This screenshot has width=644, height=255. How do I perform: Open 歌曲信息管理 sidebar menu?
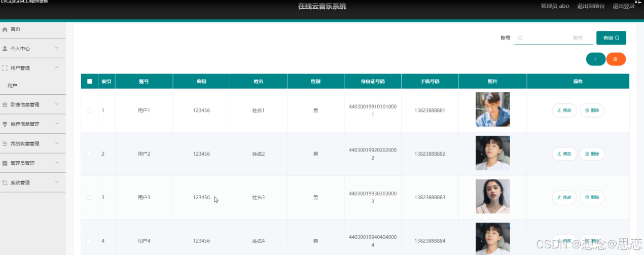(x=33, y=105)
